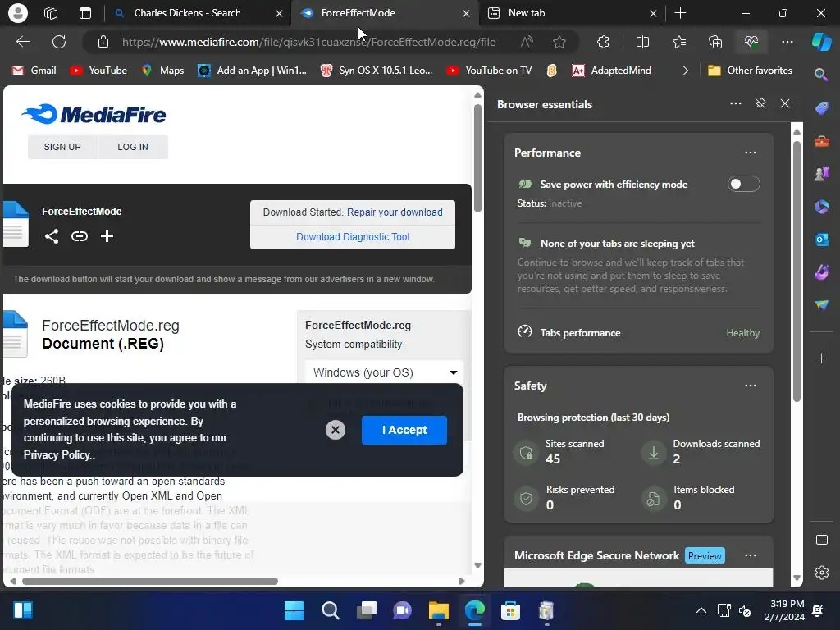The image size is (840, 630).
Task: Open File Explorer from the taskbar
Action: (438, 610)
